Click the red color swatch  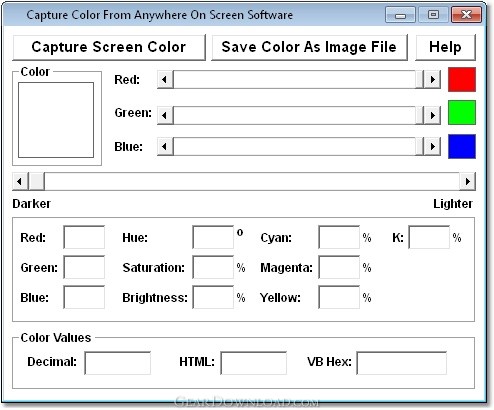pos(462,79)
